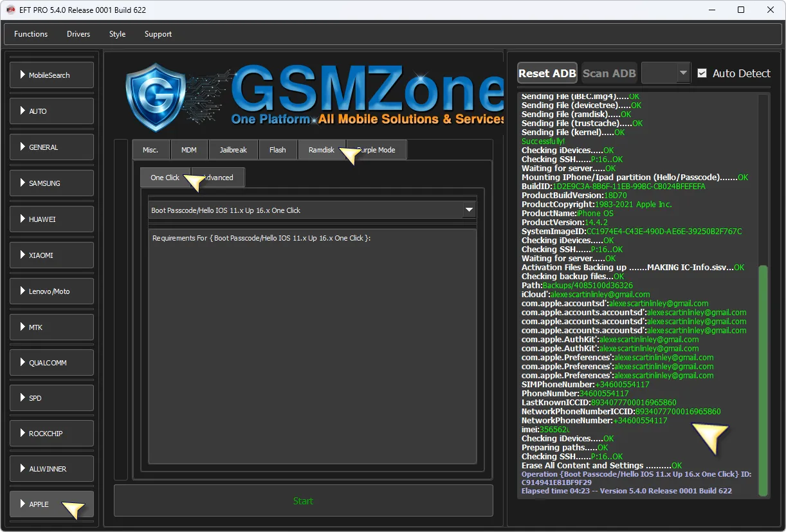Select the One Click sub-tab

(165, 178)
